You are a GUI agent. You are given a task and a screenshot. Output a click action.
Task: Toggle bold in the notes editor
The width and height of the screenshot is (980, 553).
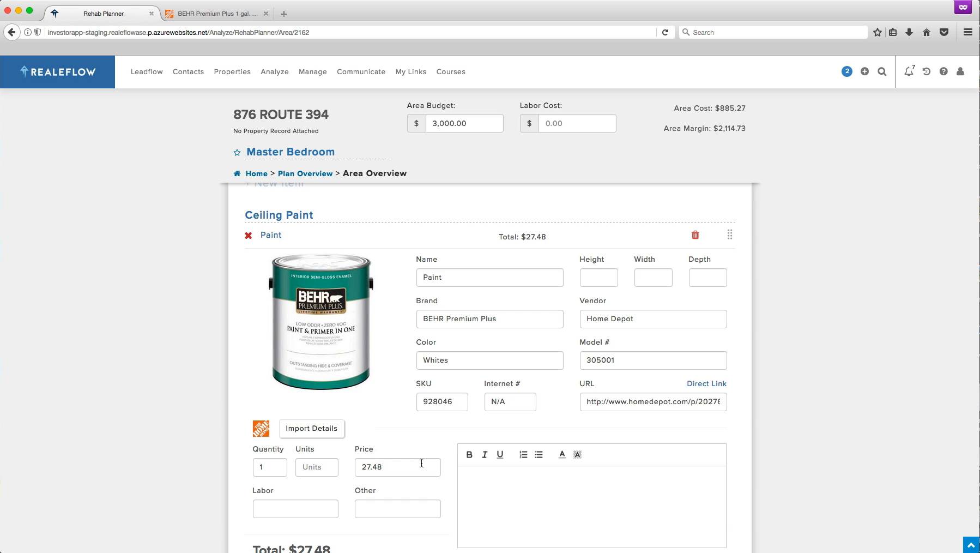(469, 454)
